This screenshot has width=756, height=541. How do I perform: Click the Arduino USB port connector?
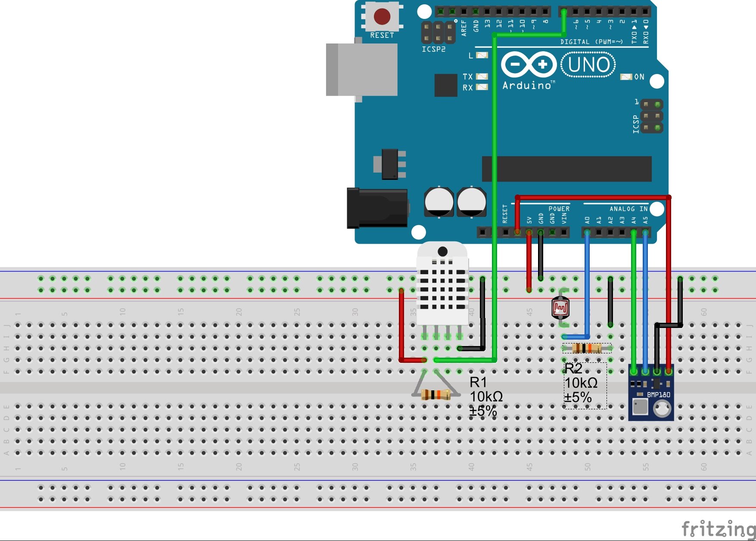pyautogui.click(x=362, y=70)
